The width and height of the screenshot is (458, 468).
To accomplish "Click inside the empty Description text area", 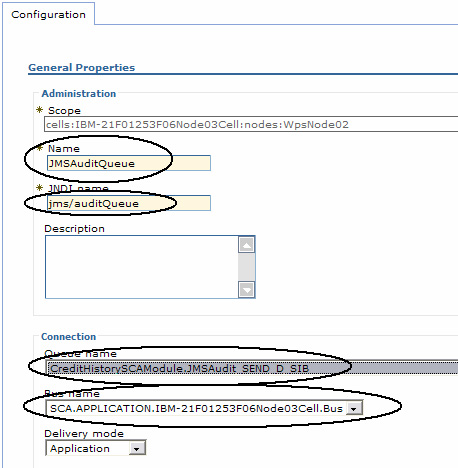I will [142, 267].
